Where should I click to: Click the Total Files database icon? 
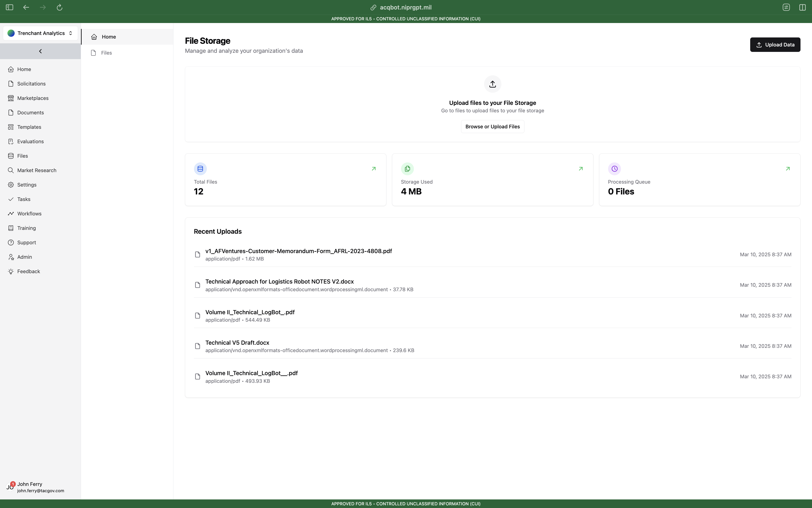pos(200,169)
